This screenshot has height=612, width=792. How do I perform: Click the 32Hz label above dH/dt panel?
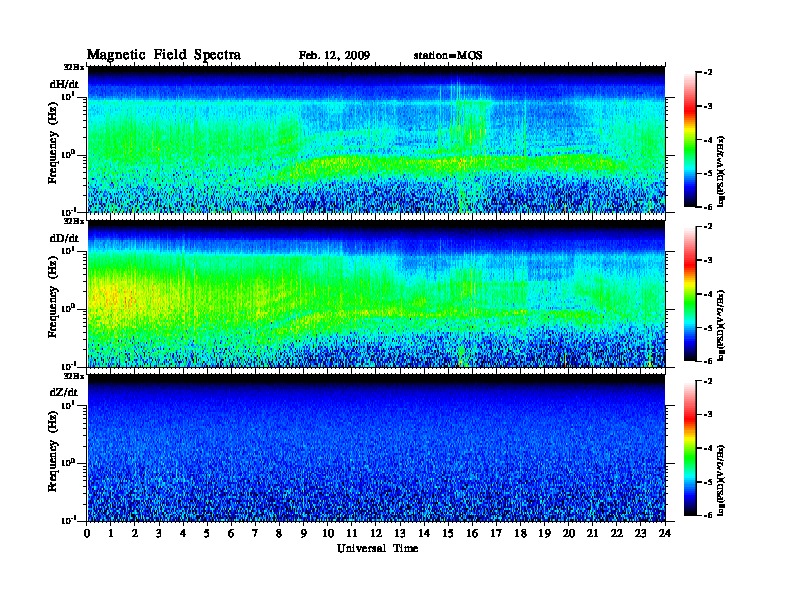point(74,67)
